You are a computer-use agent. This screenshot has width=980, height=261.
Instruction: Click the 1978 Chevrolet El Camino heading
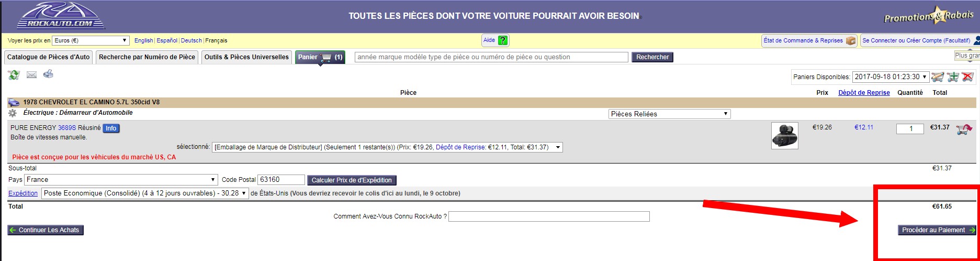91,102
